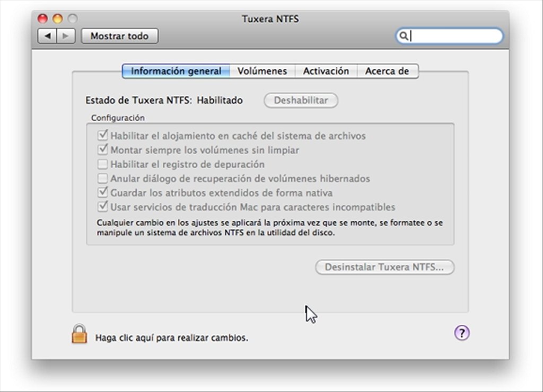The height and width of the screenshot is (392, 543).
Task: Show the 'Acerca de' tab
Action: click(x=387, y=71)
